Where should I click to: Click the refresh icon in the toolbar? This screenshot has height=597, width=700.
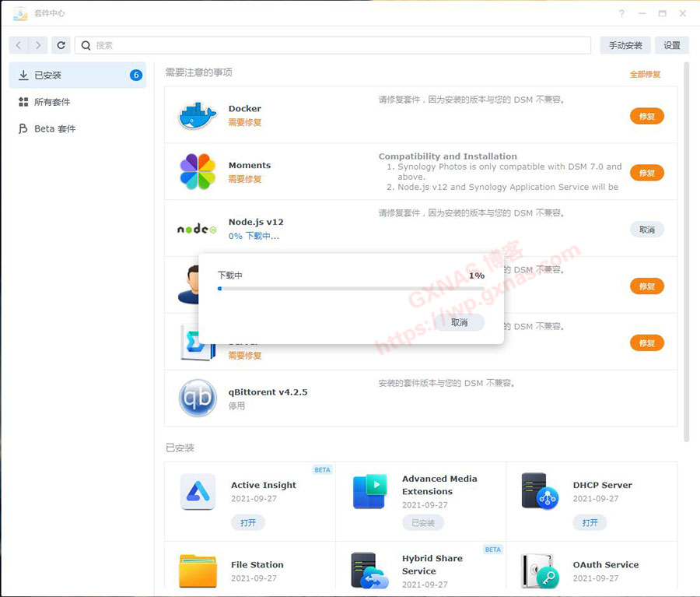(x=61, y=44)
